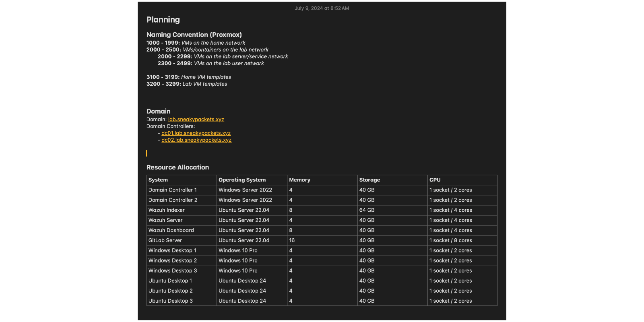Click the Wazuh Server 'Ubuntu Server 22.04' cell
The image size is (644, 322).
coord(252,220)
